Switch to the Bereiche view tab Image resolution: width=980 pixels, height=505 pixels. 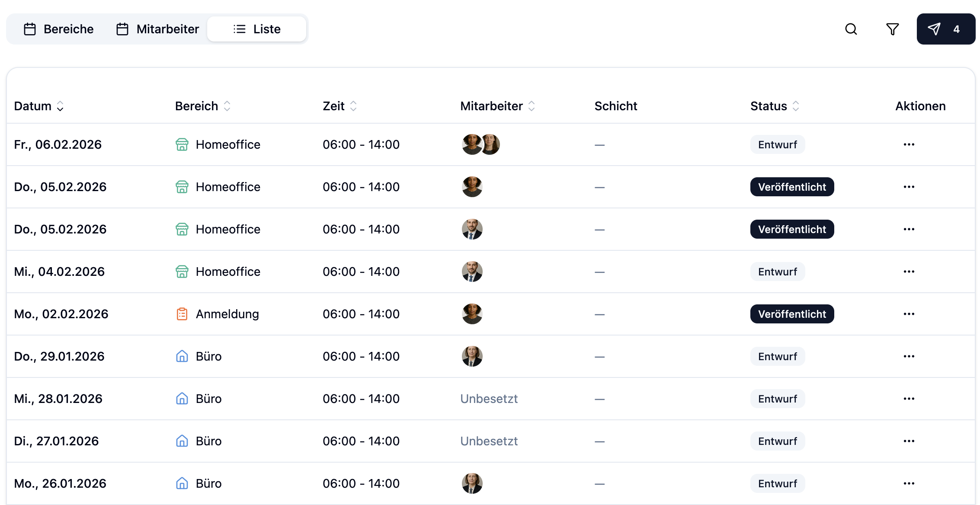[x=59, y=29]
